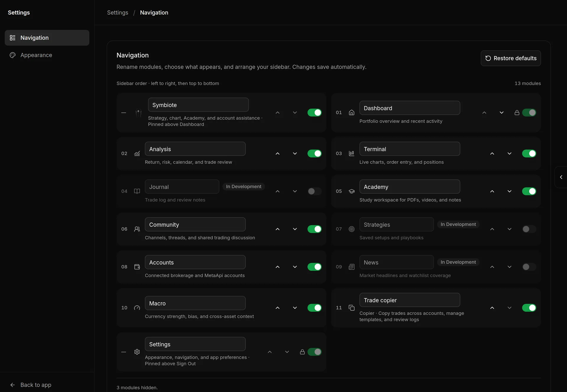Screen dimensions: 567x392
Task: Click Back to app
Action: (x=31, y=385)
